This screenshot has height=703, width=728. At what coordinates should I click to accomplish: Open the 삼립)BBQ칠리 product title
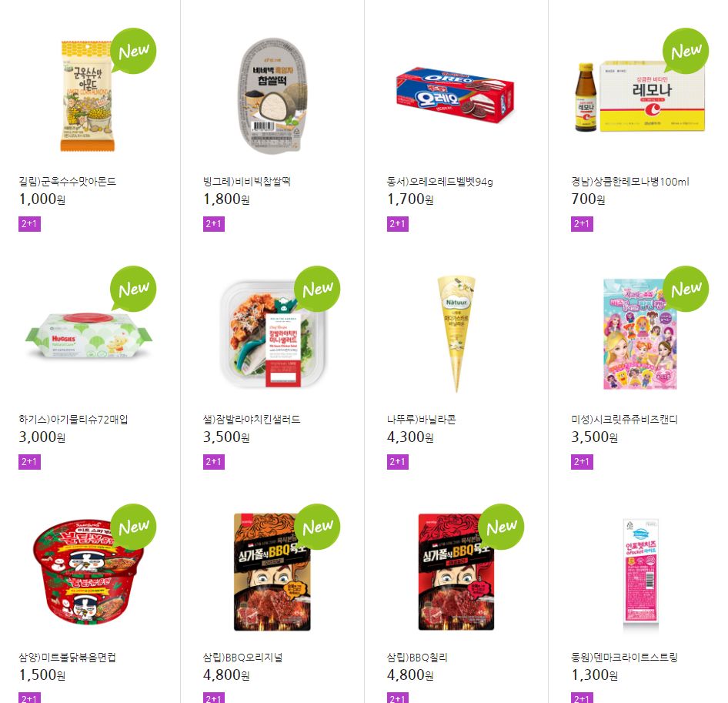(417, 657)
